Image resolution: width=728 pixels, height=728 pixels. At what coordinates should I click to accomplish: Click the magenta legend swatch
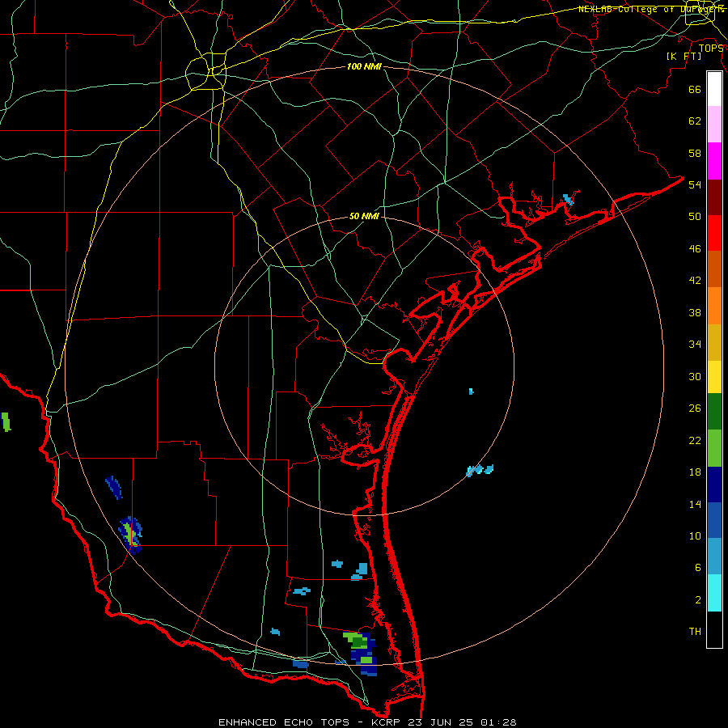tap(714, 161)
